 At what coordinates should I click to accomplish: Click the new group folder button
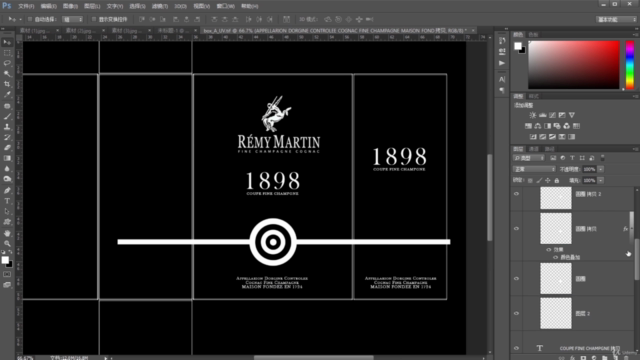[x=604, y=358]
